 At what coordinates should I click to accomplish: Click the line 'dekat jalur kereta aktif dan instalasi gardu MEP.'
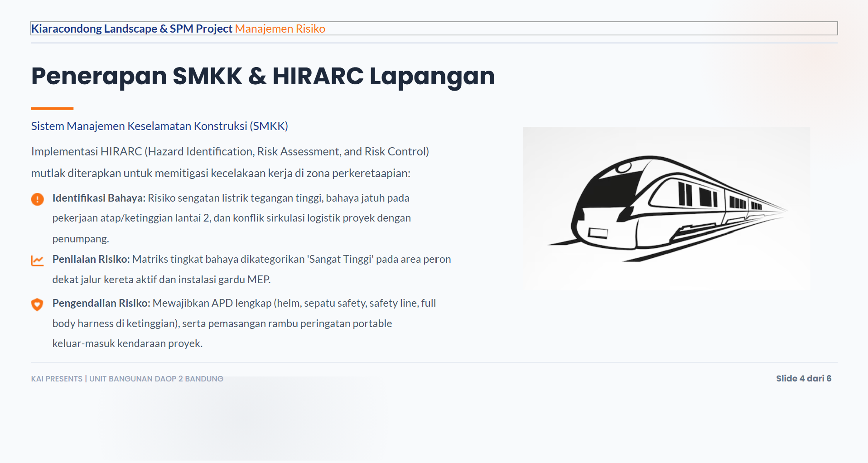(161, 280)
